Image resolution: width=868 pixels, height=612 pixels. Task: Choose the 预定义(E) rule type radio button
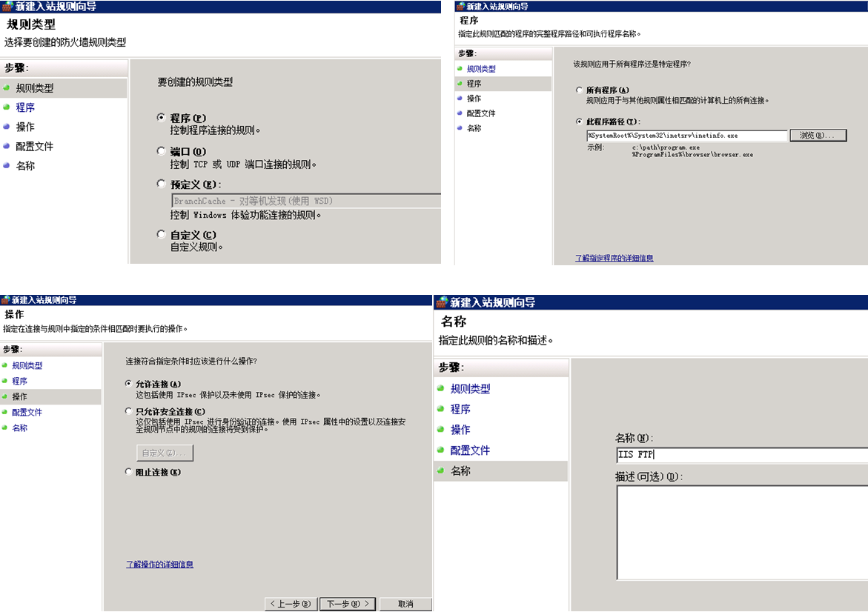tap(162, 184)
